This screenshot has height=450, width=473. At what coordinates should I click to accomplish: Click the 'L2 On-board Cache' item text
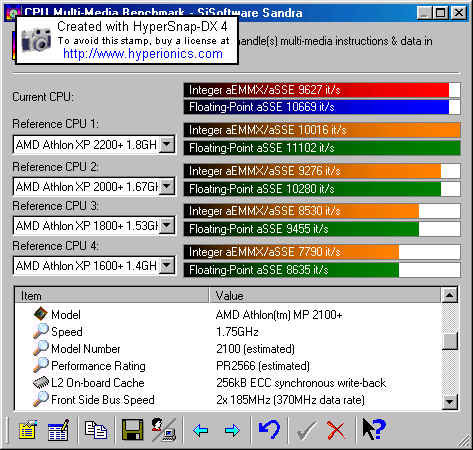98,383
